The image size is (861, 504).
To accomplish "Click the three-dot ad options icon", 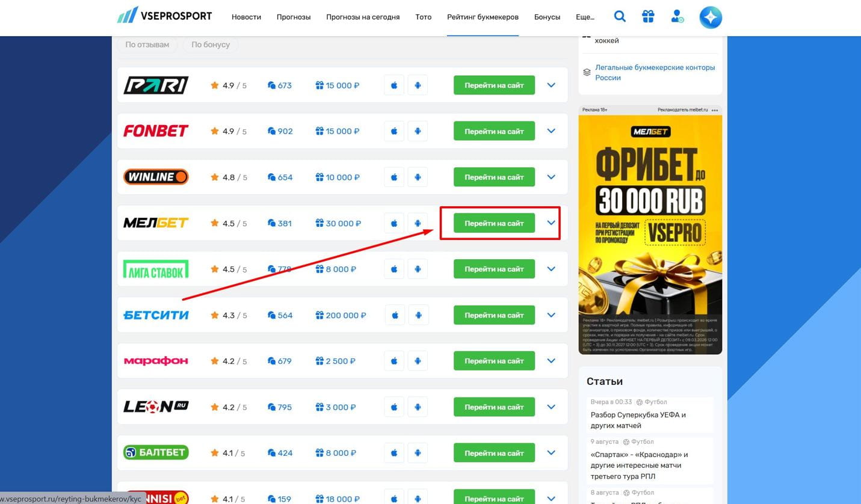I will [x=715, y=111].
